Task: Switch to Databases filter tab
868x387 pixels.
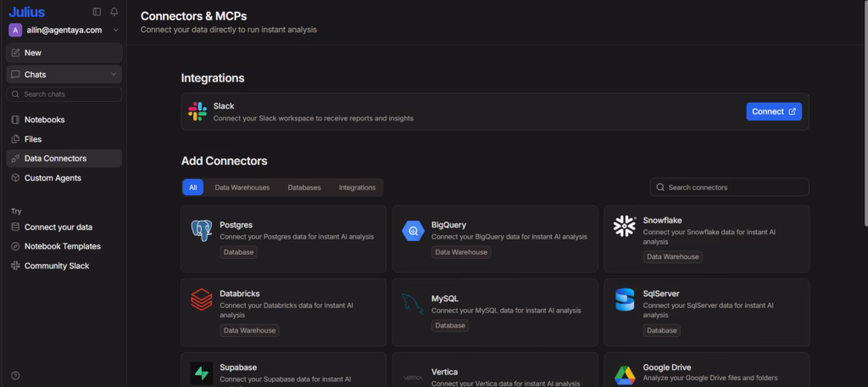Action: click(304, 188)
